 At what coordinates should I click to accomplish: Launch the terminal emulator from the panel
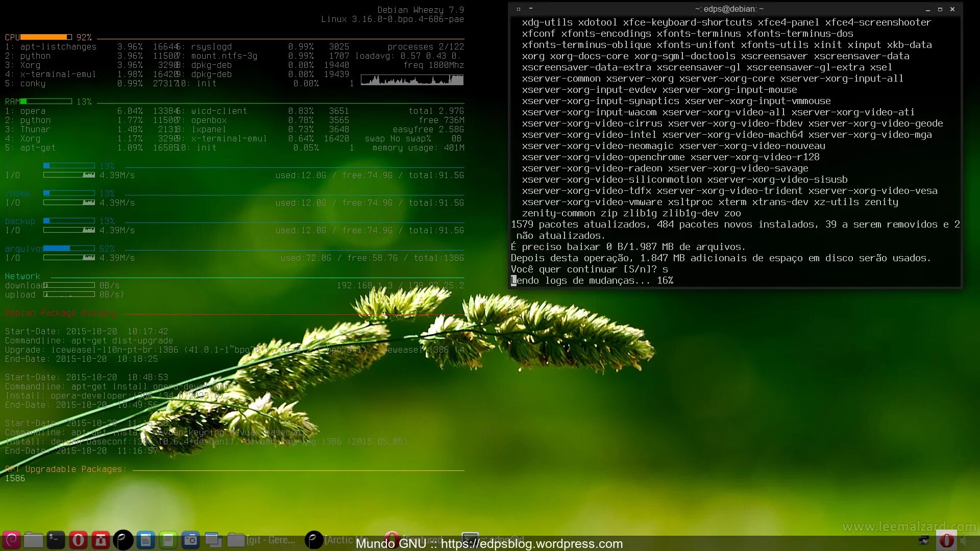tap(56, 540)
